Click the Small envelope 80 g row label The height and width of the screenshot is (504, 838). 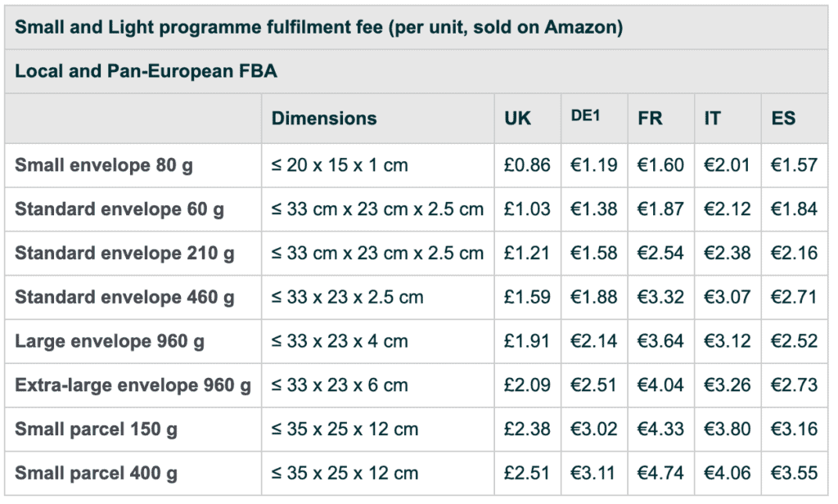pos(104,166)
